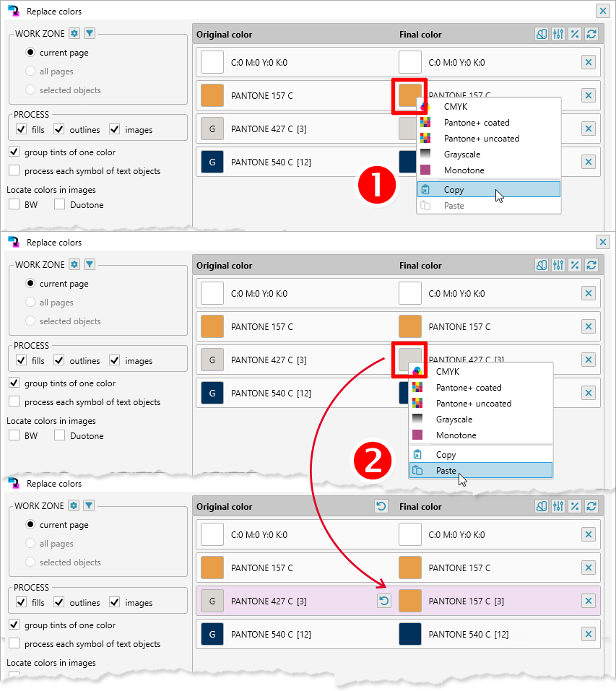Click the refresh colors icon, bottom panel
This screenshot has height=691, width=616.
tap(591, 506)
